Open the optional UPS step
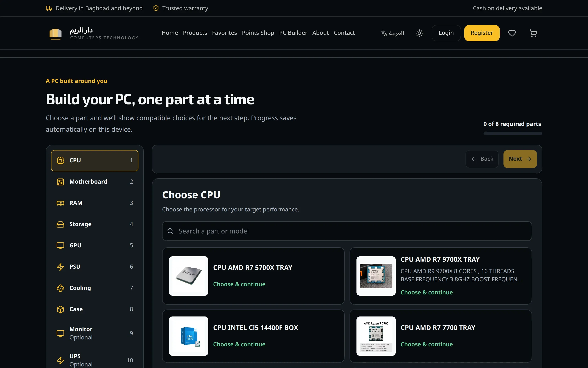Viewport: 588px width, 368px height. [95, 360]
